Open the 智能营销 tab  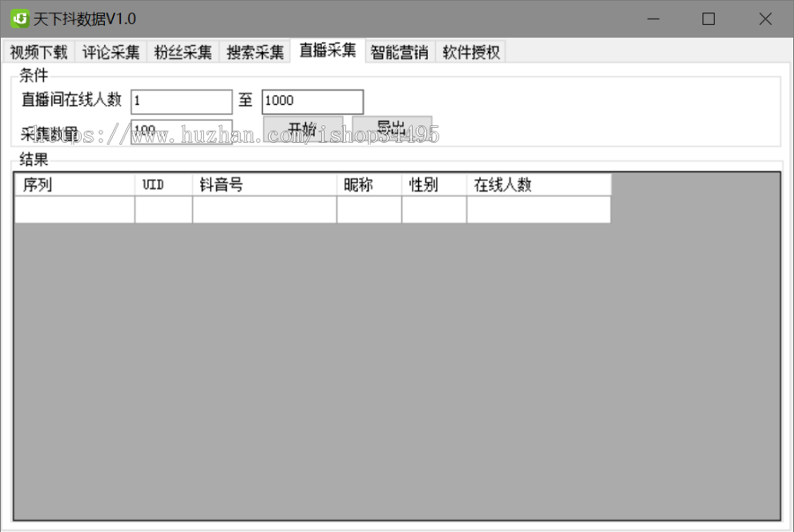point(400,52)
